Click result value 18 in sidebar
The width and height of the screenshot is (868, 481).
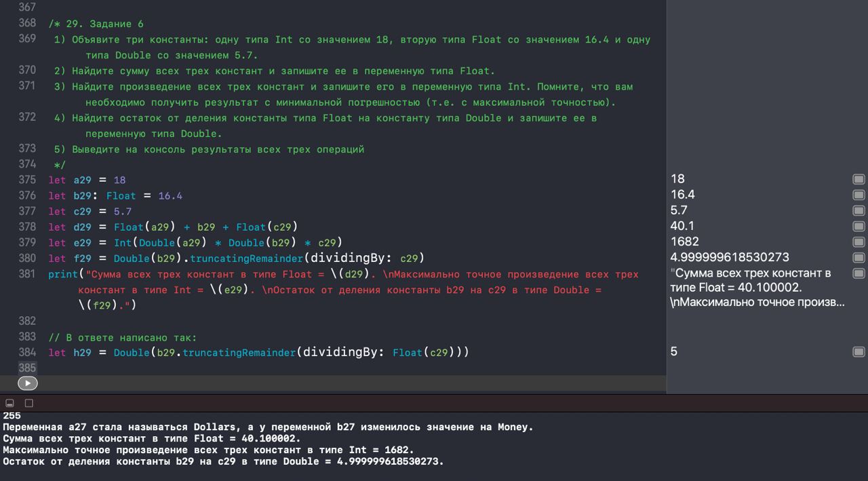677,179
